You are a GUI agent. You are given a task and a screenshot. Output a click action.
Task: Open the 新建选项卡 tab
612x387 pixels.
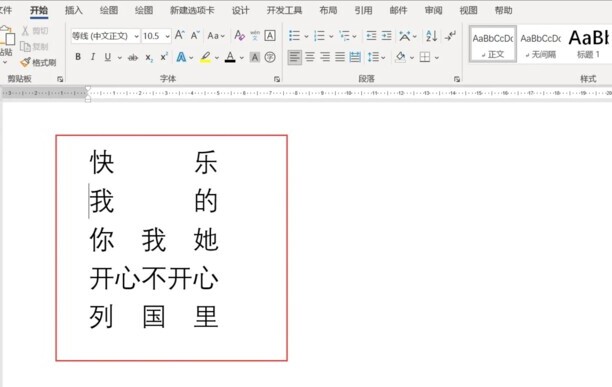click(x=192, y=10)
